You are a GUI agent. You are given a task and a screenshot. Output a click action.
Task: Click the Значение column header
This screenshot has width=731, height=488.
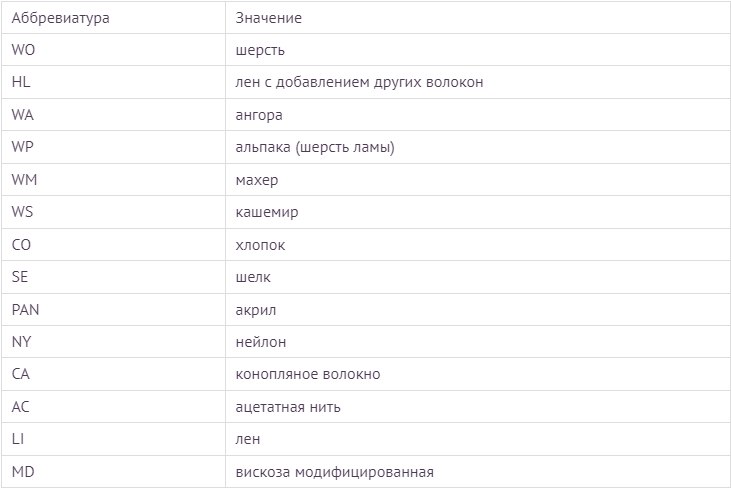[478, 18]
